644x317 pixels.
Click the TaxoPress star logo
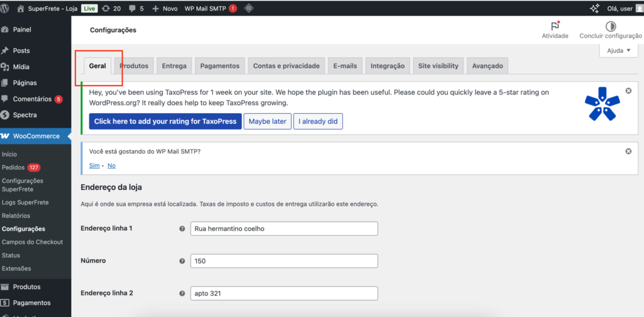602,104
